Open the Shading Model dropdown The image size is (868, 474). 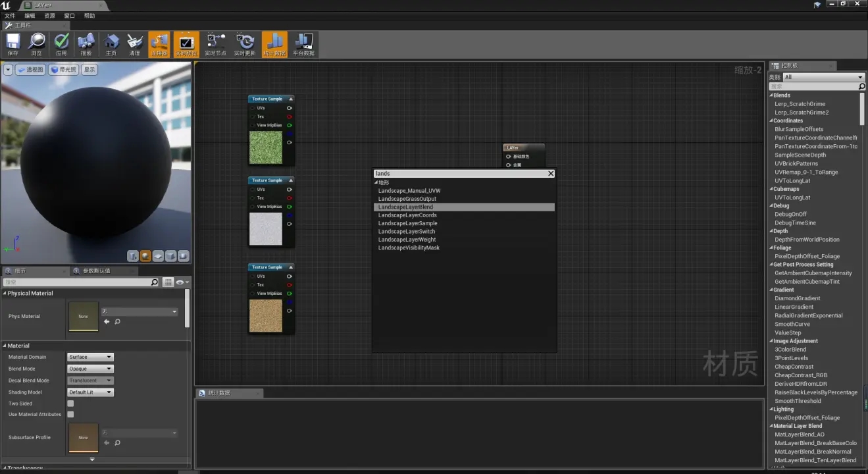[x=90, y=392]
